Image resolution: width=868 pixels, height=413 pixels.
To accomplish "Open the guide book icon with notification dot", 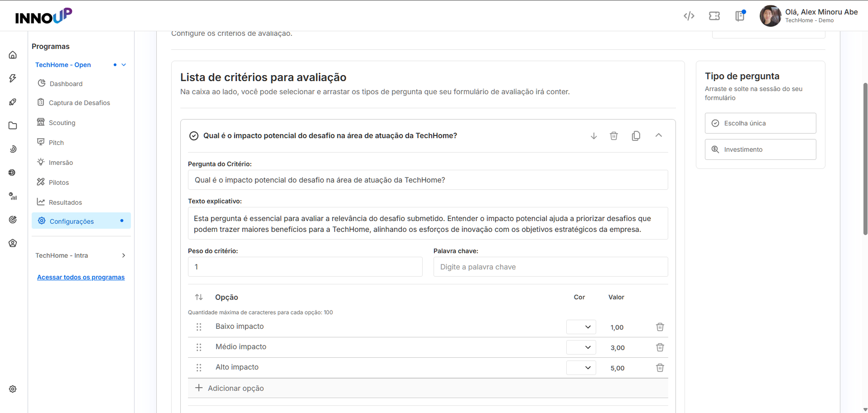I will [x=740, y=16].
